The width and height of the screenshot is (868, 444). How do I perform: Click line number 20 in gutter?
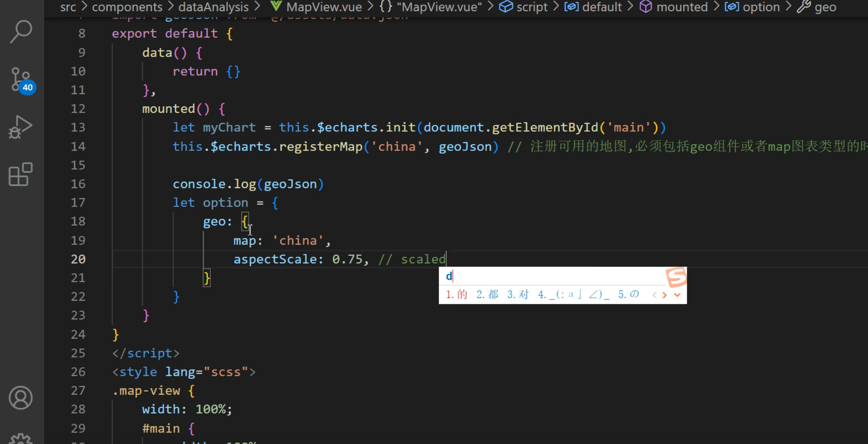tap(78, 259)
